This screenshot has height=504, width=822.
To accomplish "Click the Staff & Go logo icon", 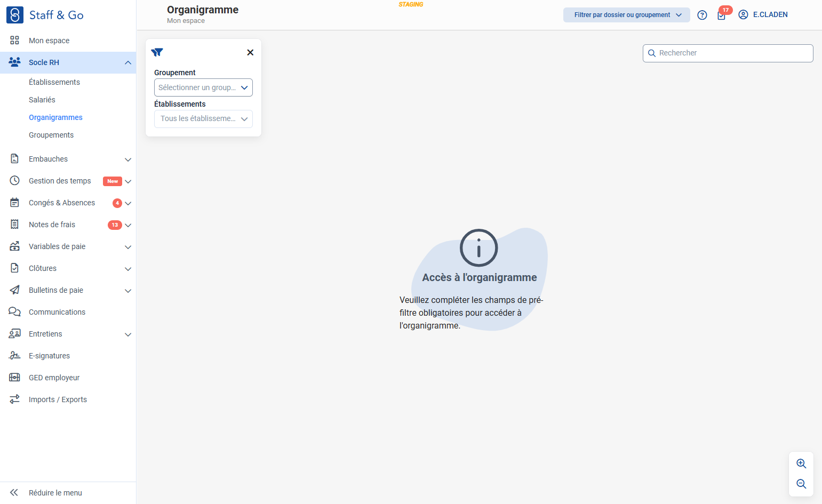I will pyautogui.click(x=15, y=15).
